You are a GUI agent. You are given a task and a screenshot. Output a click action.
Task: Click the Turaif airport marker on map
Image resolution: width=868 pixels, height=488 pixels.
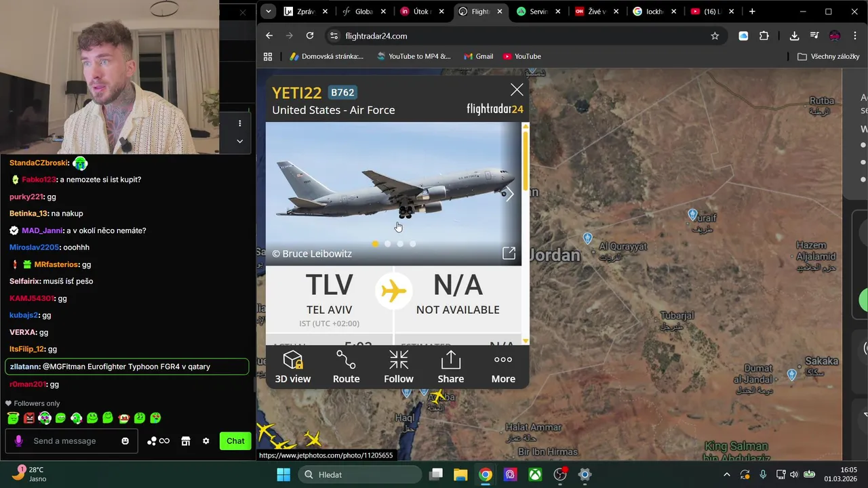pos(692,215)
